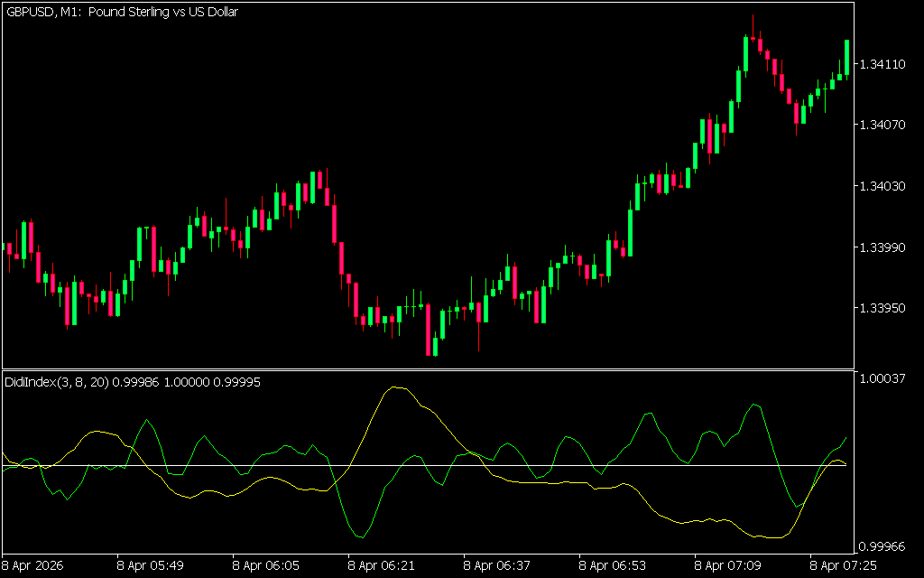Select the last green candle at chart's right edge

pos(846,57)
